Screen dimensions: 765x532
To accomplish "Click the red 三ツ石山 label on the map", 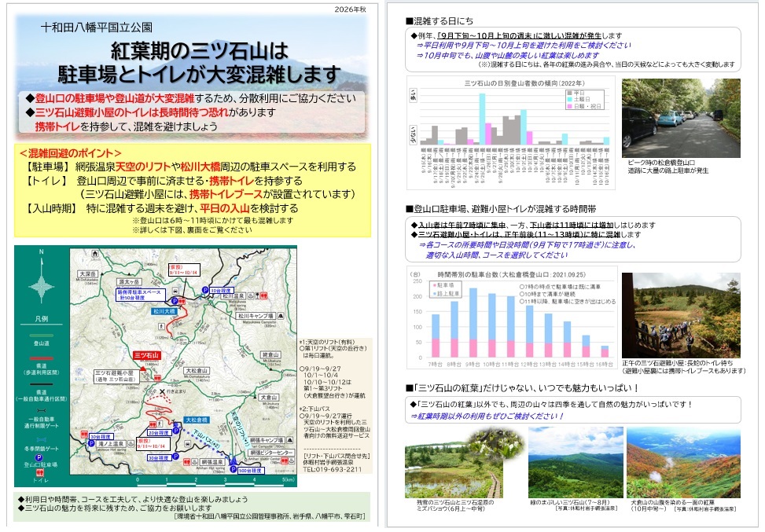I will pos(147,355).
